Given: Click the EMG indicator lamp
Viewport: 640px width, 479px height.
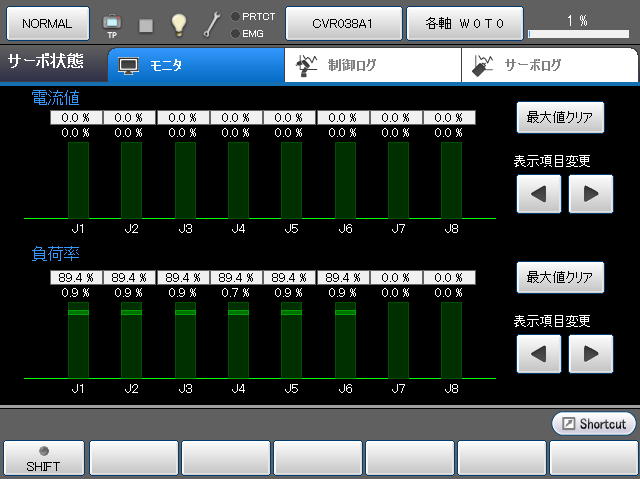Looking at the screenshot, I should coord(235,33).
